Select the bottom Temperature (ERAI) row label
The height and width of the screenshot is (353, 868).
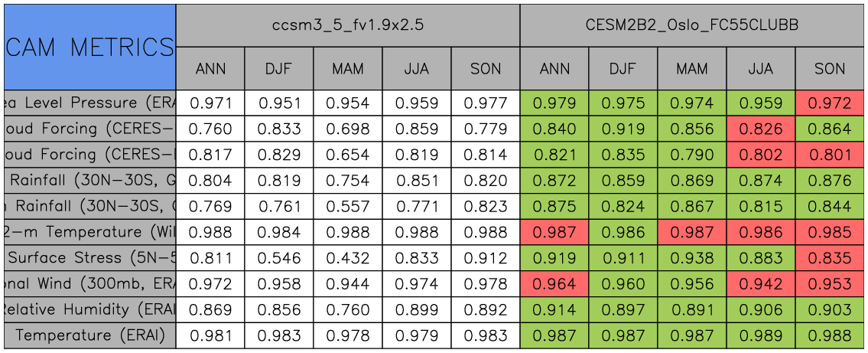pos(89,335)
